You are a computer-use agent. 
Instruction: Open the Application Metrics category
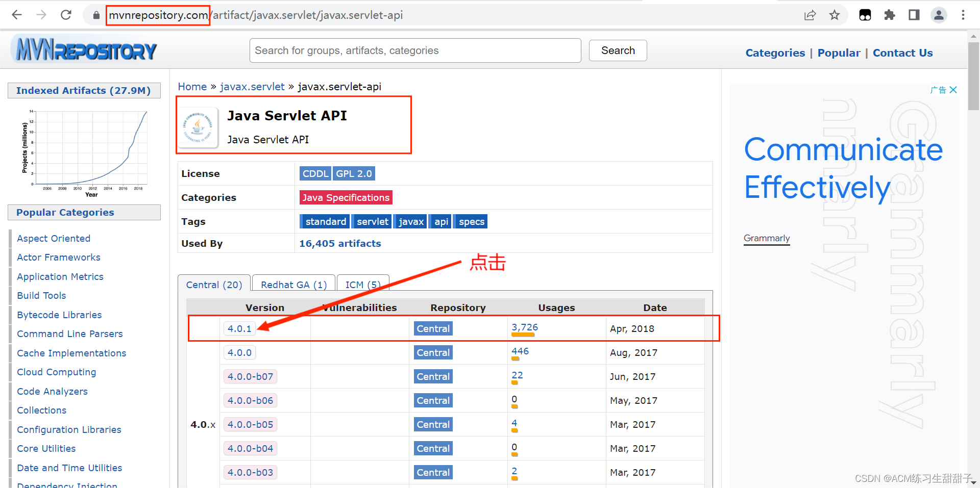[x=60, y=276]
